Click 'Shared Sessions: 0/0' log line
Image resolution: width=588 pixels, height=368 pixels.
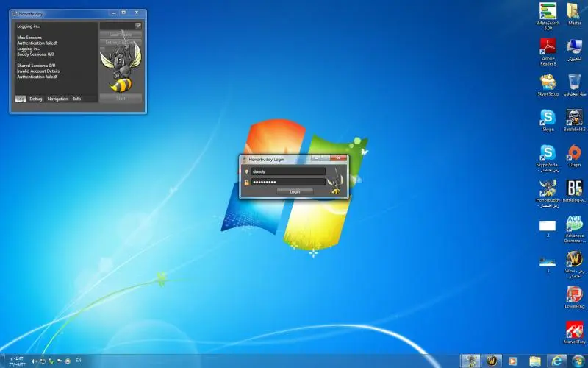tap(36, 66)
